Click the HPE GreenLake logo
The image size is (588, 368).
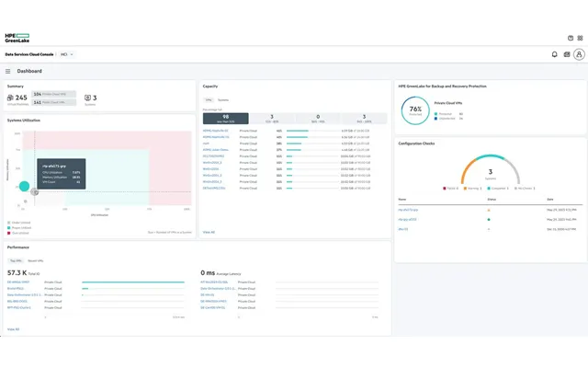pyautogui.click(x=17, y=38)
